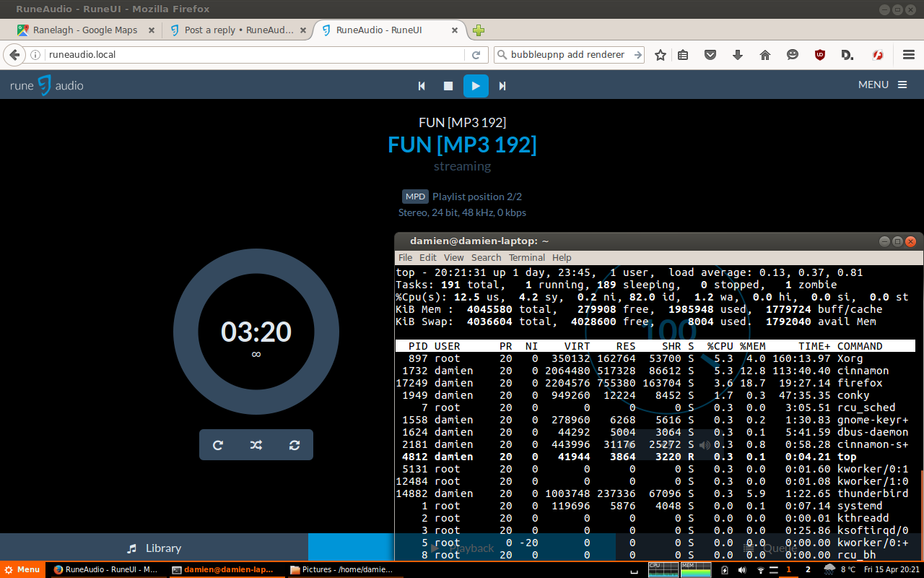Open a new tab with plus button

478,30
